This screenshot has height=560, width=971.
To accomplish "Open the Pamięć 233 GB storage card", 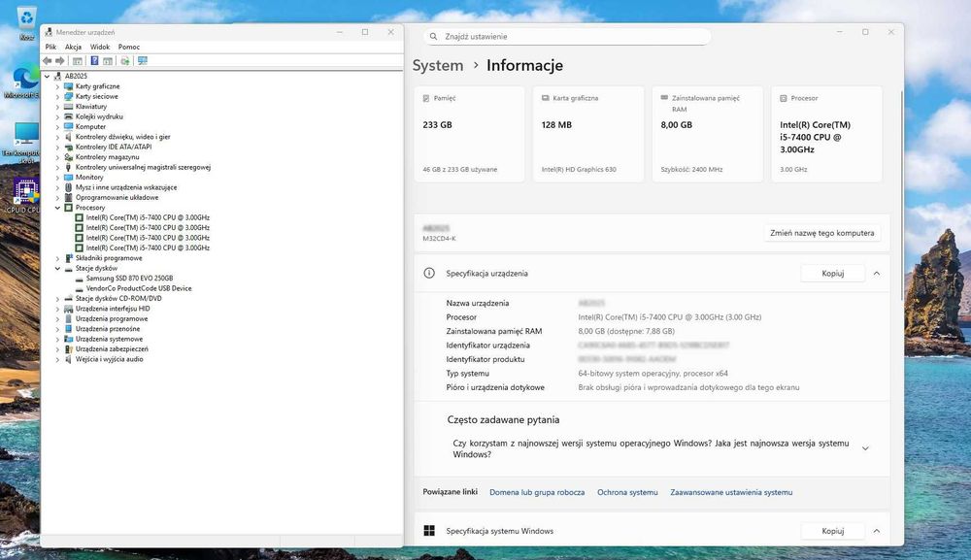I will pyautogui.click(x=469, y=134).
